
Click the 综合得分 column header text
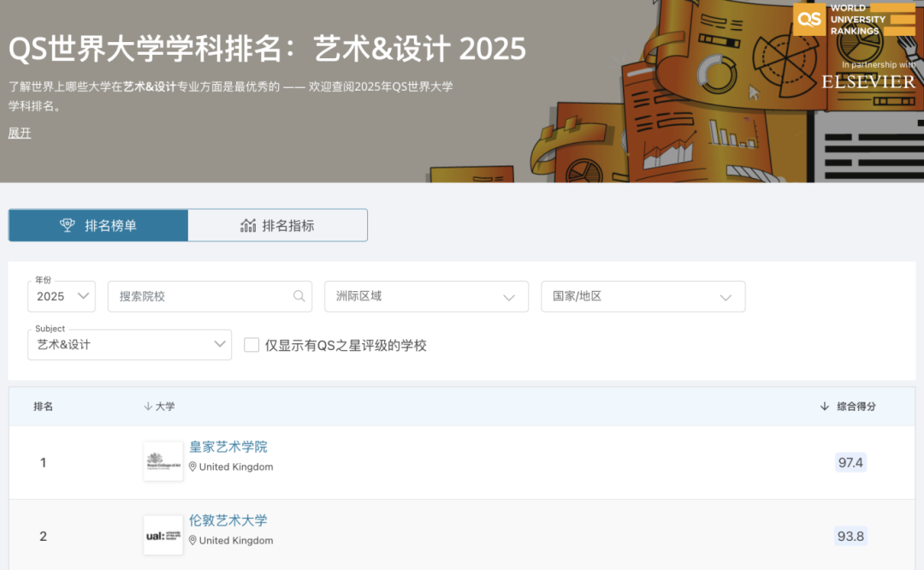point(856,407)
